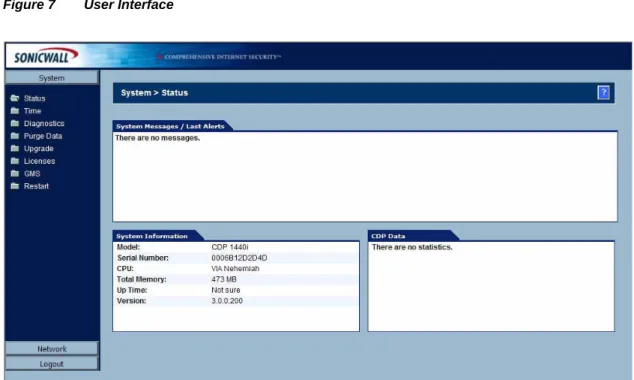Select the System menu button

tap(52, 78)
